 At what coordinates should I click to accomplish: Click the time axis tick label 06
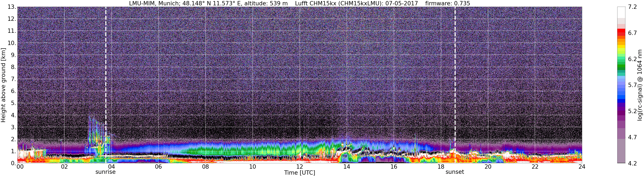click(159, 167)
